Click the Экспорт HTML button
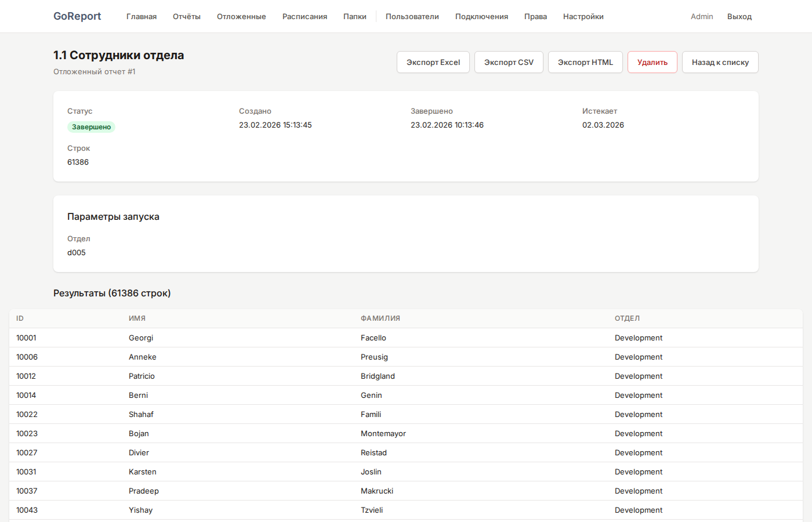 coord(585,62)
